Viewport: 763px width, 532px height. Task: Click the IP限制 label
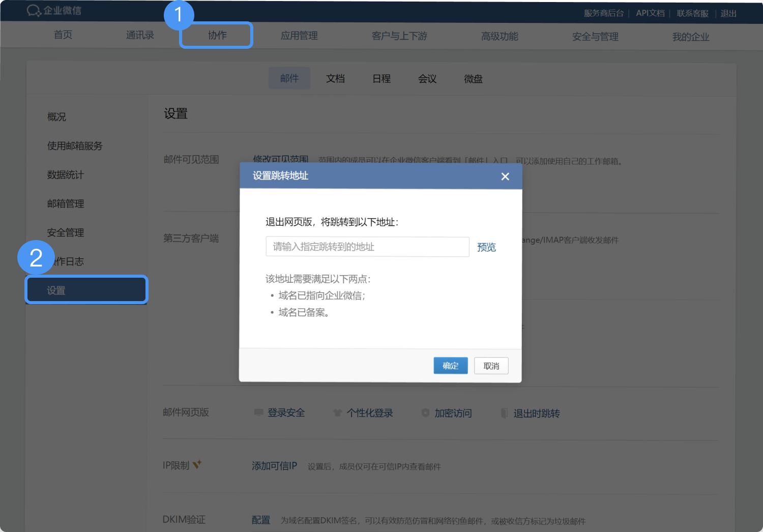point(176,465)
